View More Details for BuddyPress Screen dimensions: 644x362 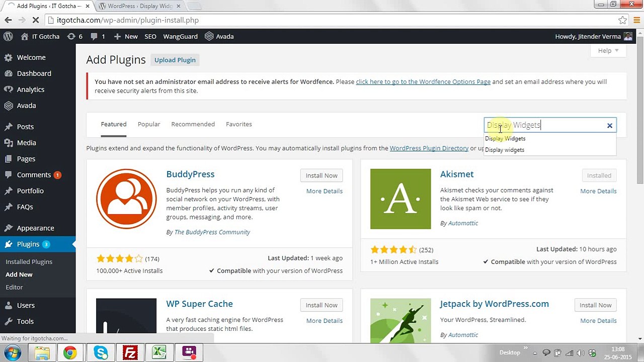click(325, 191)
